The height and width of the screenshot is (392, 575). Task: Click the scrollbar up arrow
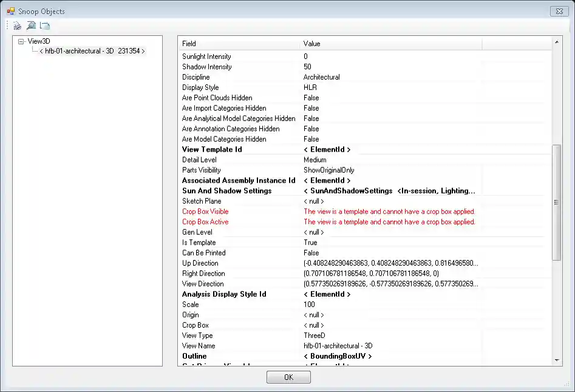[557, 42]
